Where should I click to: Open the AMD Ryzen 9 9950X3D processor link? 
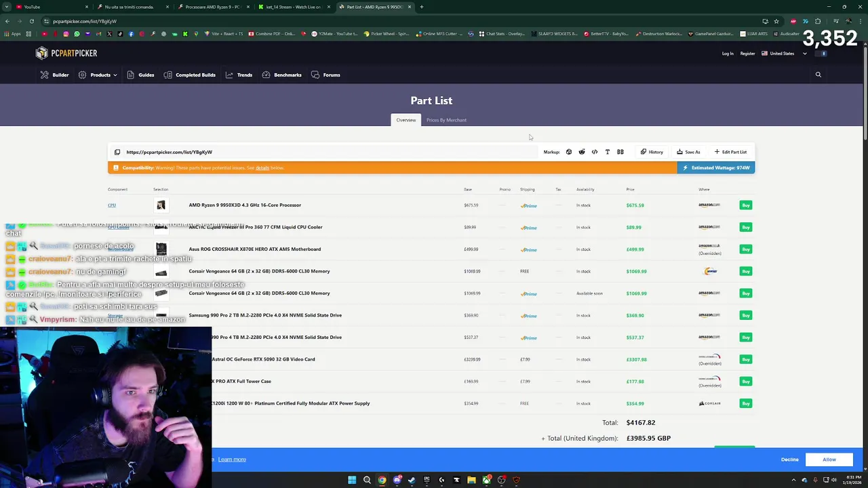coord(245,205)
